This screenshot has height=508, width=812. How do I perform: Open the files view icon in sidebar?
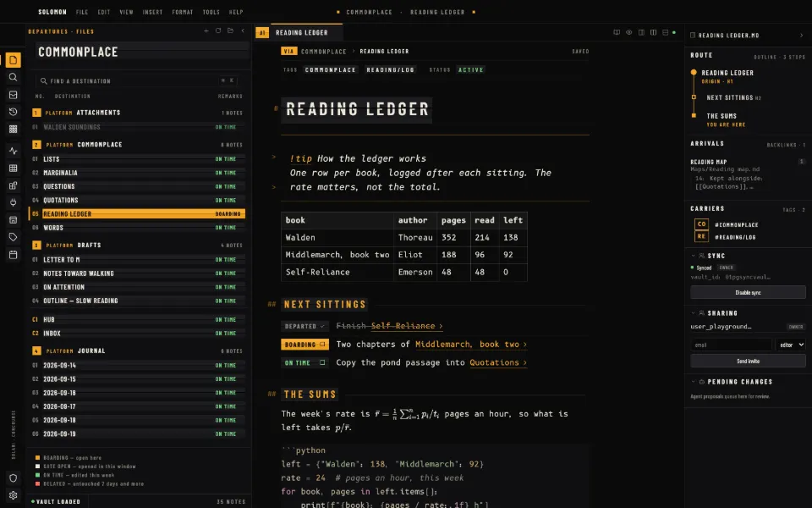[x=13, y=60]
